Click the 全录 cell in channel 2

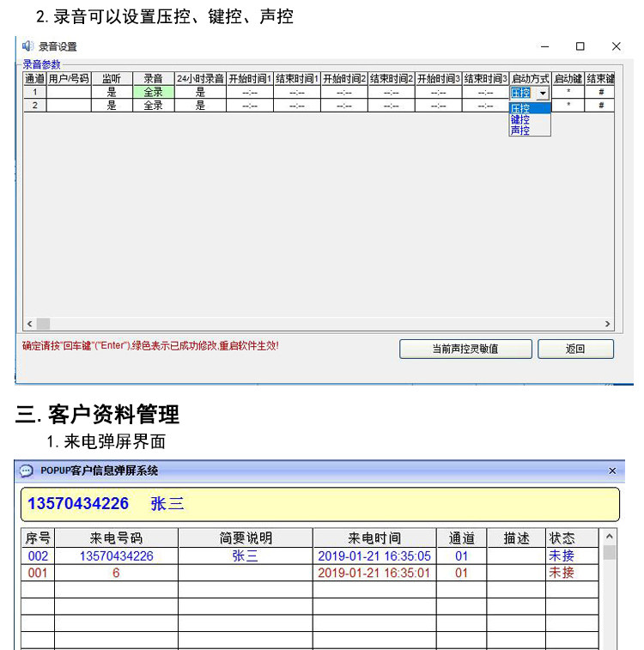(154, 106)
